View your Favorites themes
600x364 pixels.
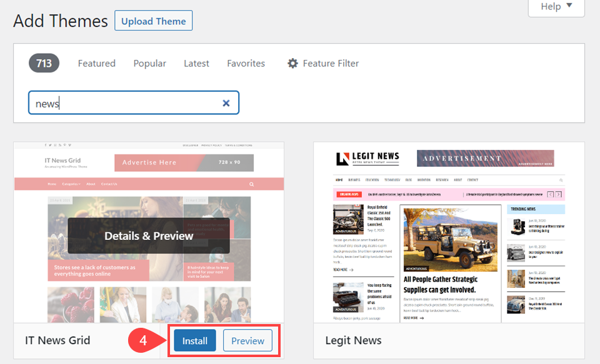coord(246,63)
